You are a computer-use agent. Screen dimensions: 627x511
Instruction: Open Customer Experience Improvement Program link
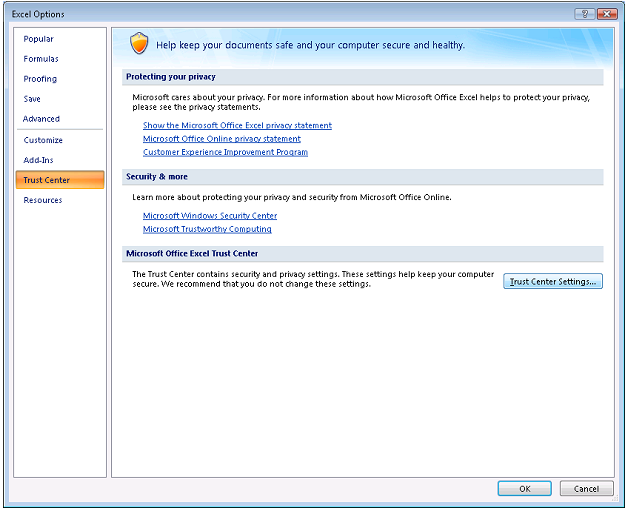pos(225,153)
